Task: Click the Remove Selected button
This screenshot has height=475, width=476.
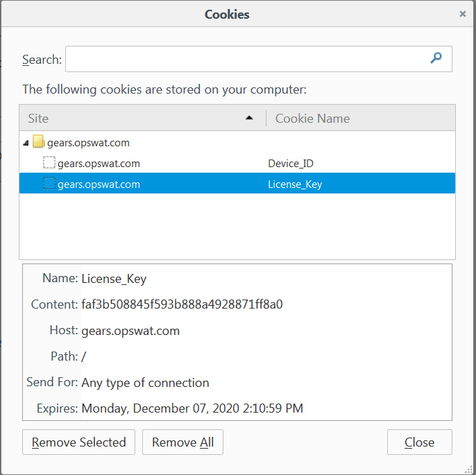Action: pos(78,442)
